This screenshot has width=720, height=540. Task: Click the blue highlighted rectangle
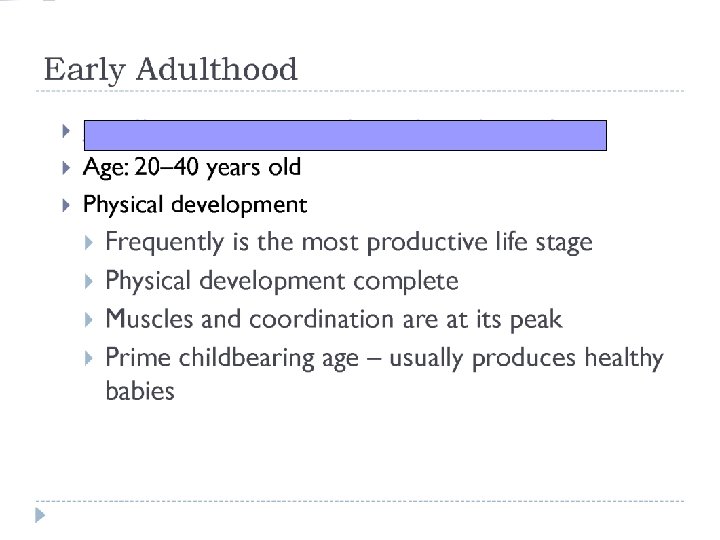pos(345,134)
